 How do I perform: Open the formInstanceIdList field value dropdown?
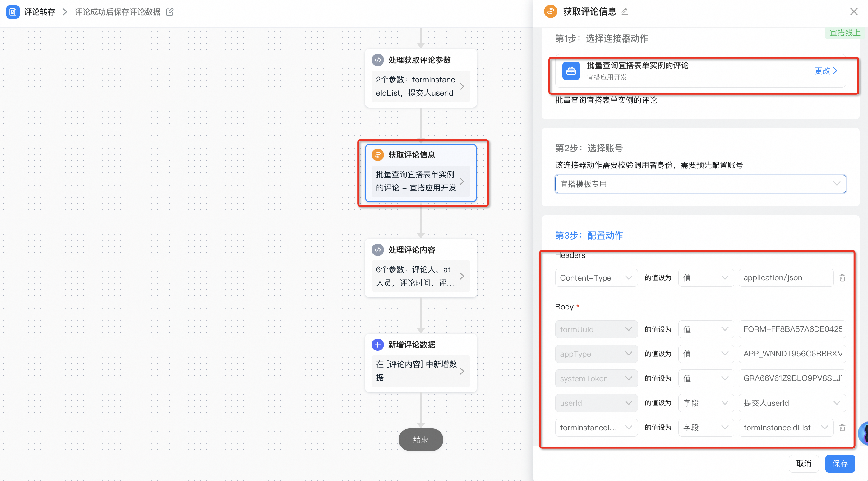coord(786,428)
